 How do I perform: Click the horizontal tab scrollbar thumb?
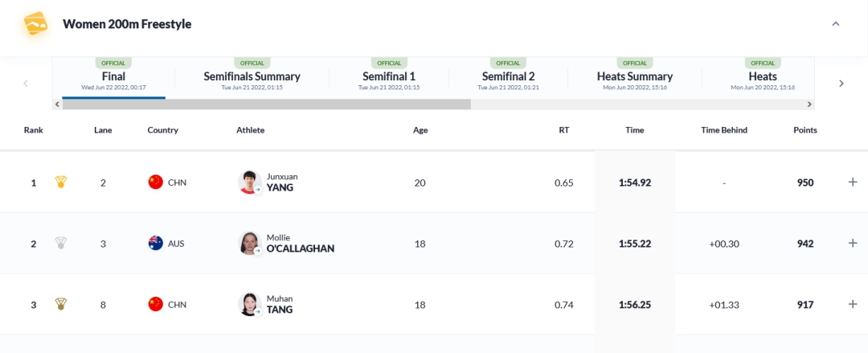(x=265, y=105)
